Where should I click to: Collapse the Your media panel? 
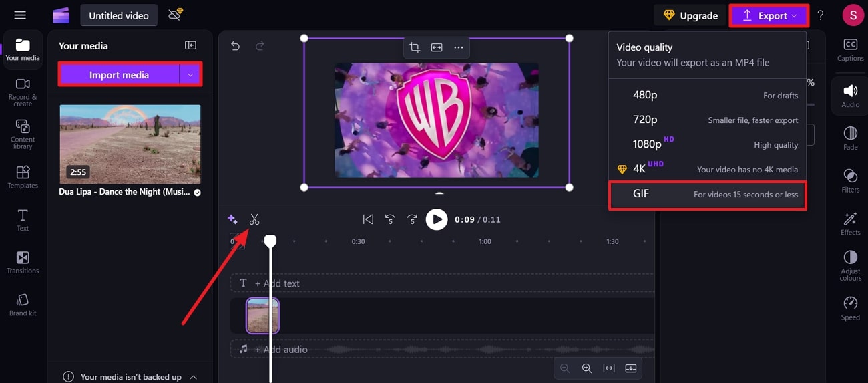tap(190, 45)
